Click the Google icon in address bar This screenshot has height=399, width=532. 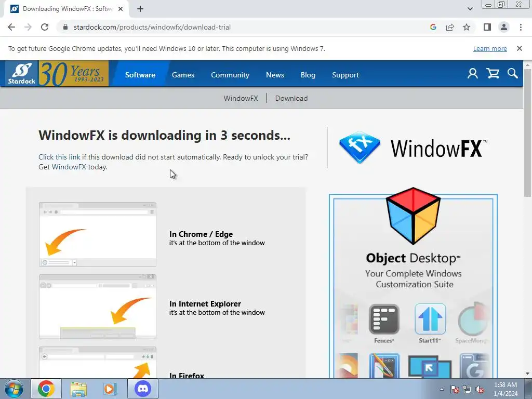433,27
